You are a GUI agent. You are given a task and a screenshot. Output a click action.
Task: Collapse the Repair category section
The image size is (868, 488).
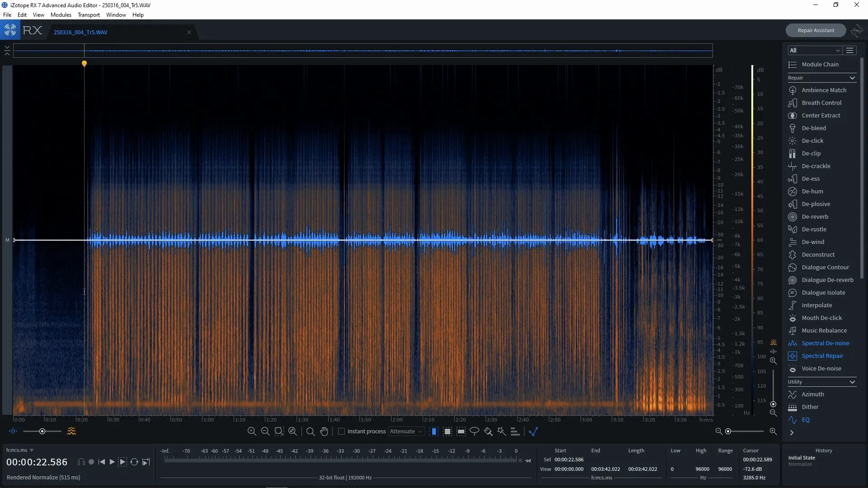(x=852, y=78)
